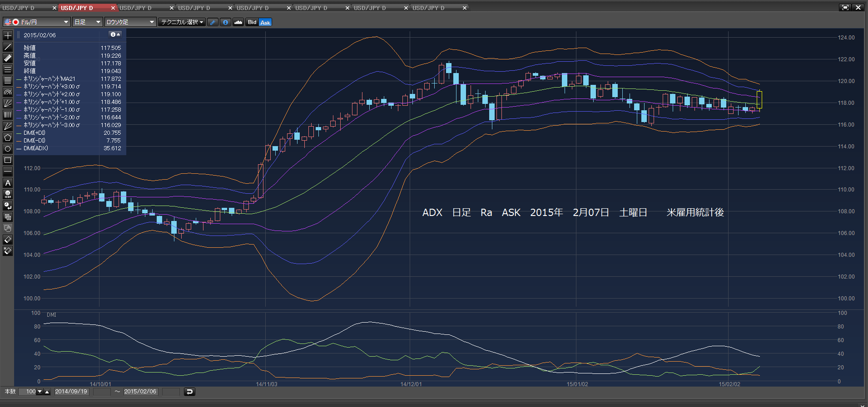This screenshot has height=407, width=868.
Task: Click the pencil edit icon in toolbar
Action: point(213,22)
